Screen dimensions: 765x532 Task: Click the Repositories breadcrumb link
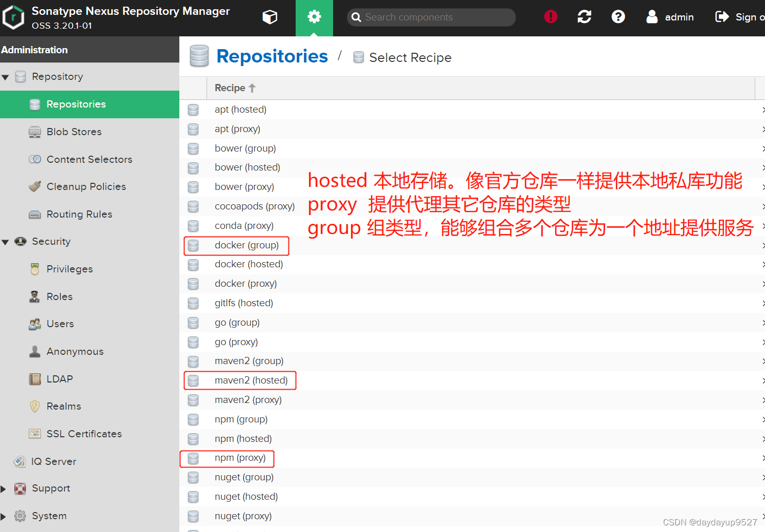click(272, 56)
